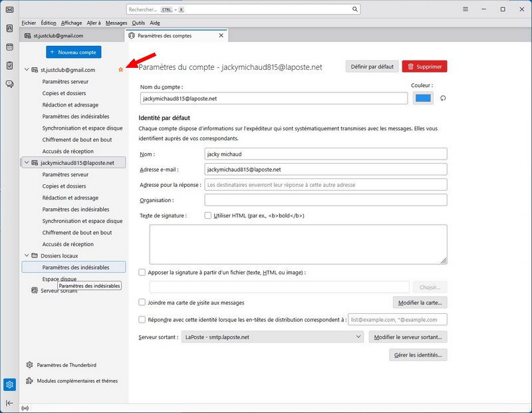Click the Organisation text field
532x413 pixels.
(x=325, y=200)
